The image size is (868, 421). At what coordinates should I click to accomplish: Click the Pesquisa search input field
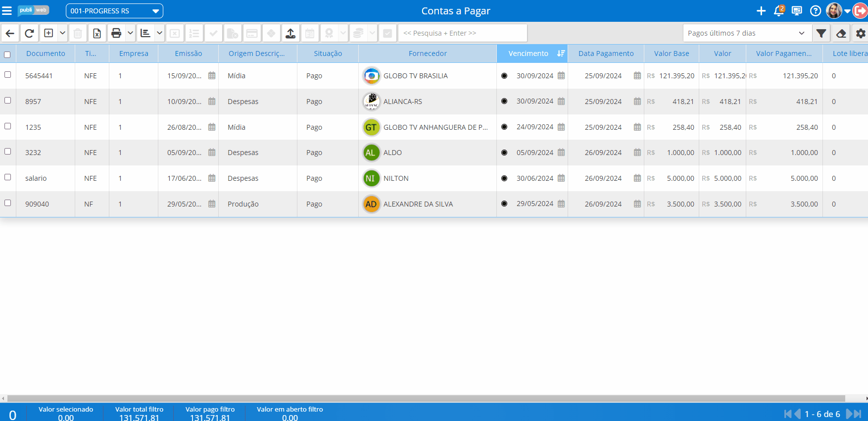[x=463, y=33]
